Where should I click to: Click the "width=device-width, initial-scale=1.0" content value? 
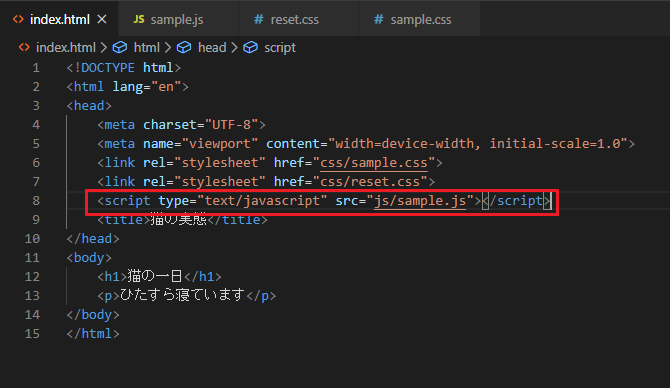[x=478, y=144]
